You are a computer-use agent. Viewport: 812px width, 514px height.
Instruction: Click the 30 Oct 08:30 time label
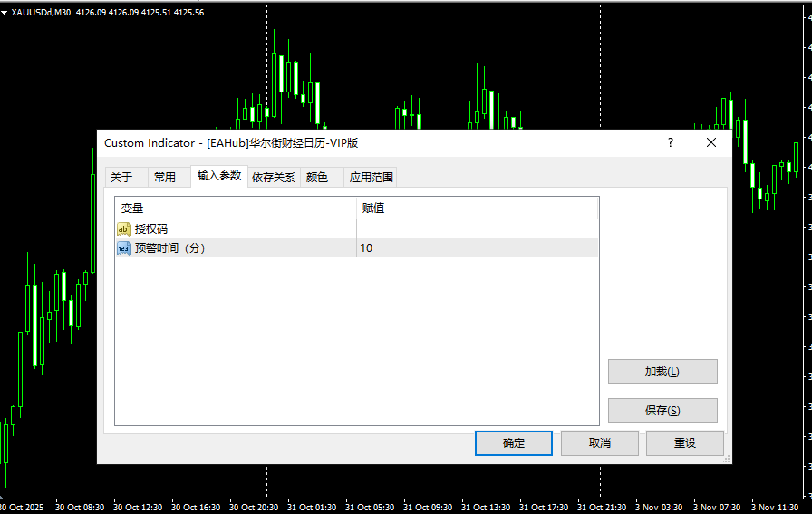tap(80, 508)
